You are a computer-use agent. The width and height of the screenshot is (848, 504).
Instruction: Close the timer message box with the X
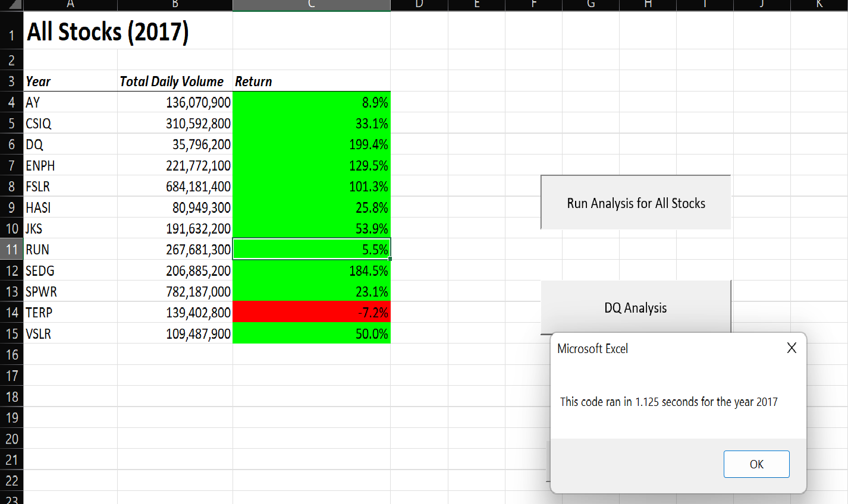coord(792,348)
